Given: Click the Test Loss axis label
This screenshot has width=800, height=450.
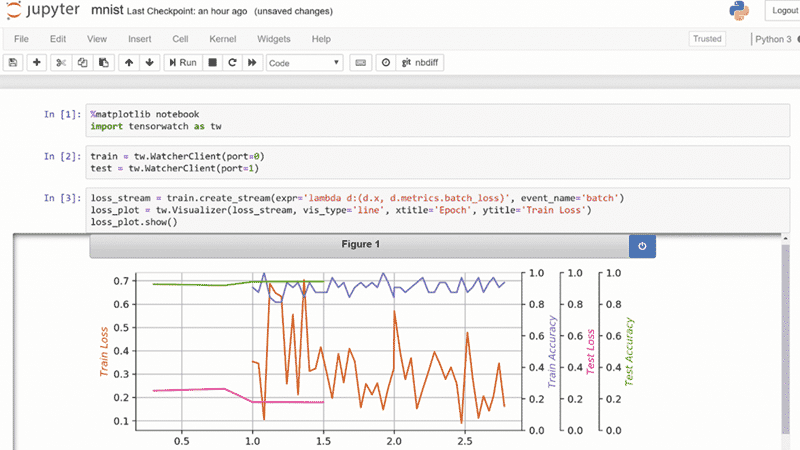Looking at the screenshot, I should 591,352.
